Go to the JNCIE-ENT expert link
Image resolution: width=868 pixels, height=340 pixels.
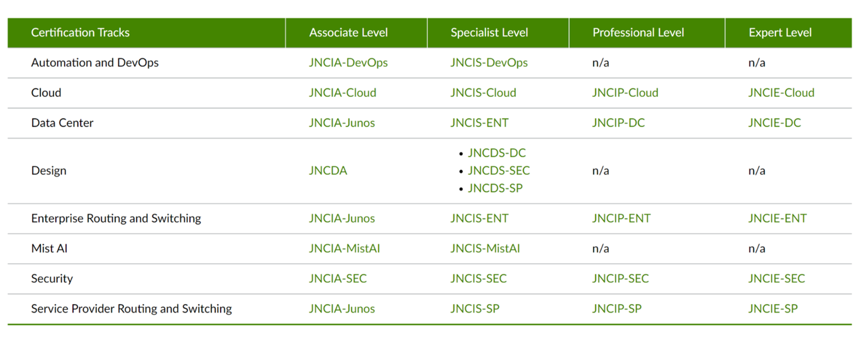click(x=777, y=219)
